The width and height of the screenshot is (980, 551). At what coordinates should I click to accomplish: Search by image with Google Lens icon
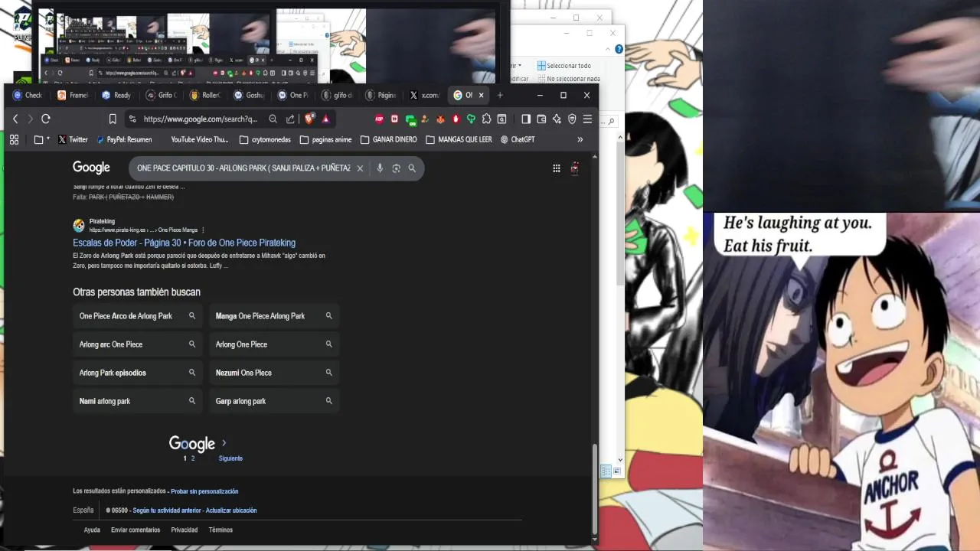[x=396, y=168]
